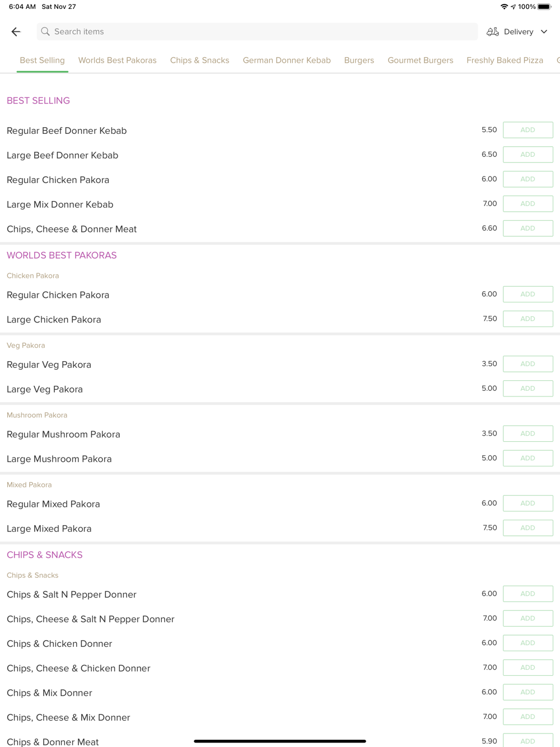Viewport: 560px width, 747px height.
Task: Open the Freshly Baked Pizza tab
Action: point(505,60)
